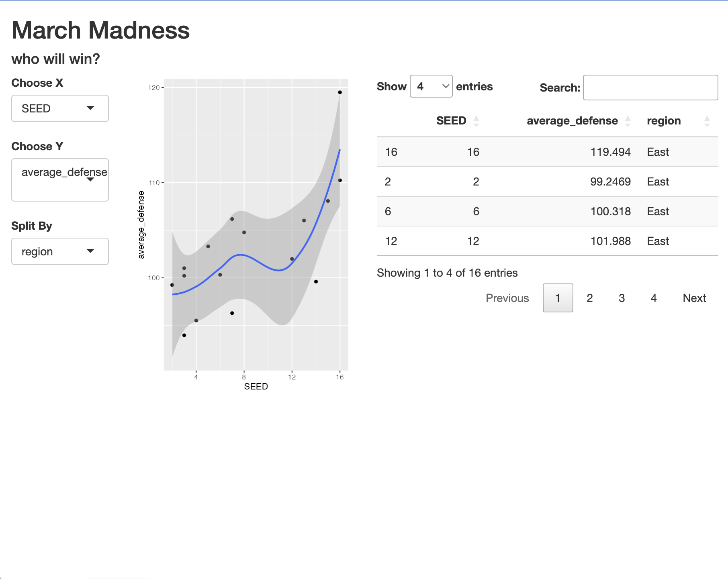
Task: Sort by region column arrows
Action: 707,121
